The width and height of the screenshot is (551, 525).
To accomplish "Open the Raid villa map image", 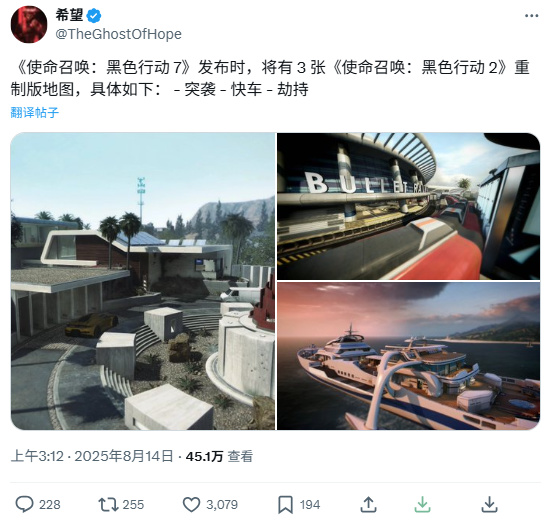I will pyautogui.click(x=143, y=281).
